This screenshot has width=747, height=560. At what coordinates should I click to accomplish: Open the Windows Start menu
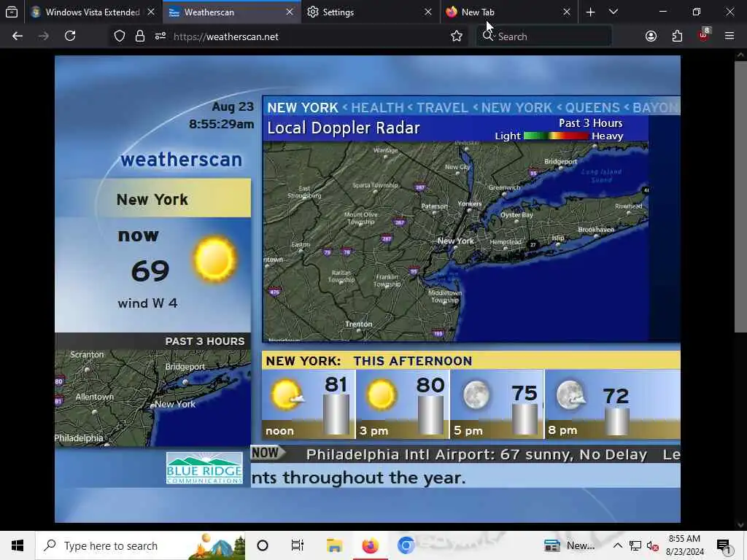[x=18, y=545]
